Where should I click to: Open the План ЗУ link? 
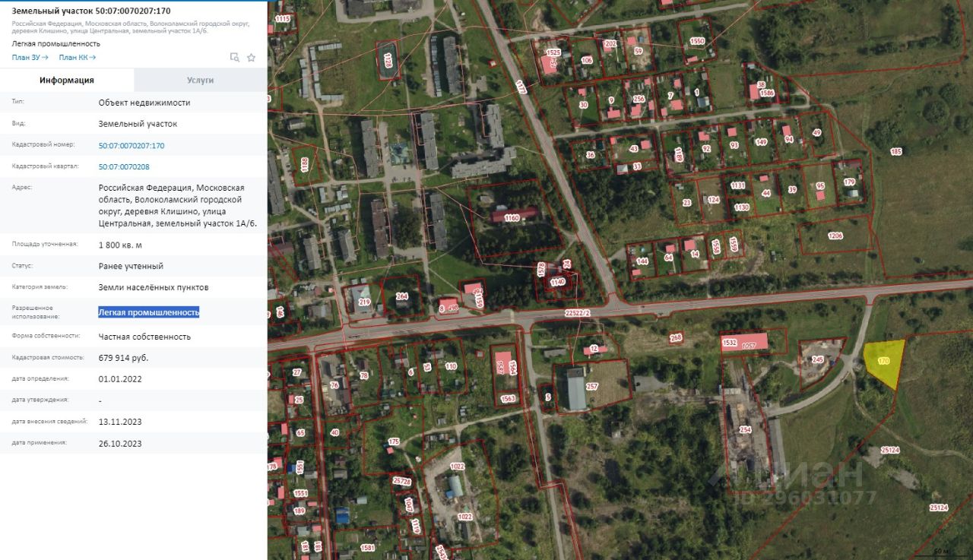point(30,57)
